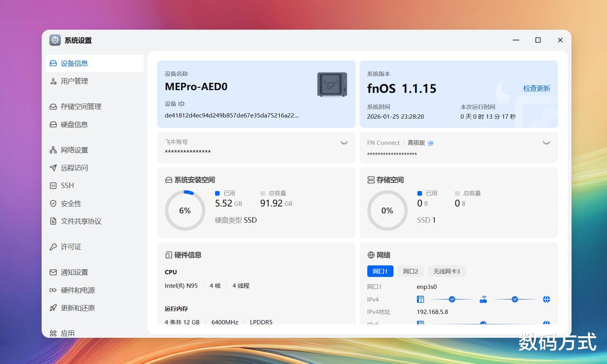Viewport: 607px width, 364px height.
Task: Click the 更新和还原 rocket icon
Action: (x=53, y=308)
